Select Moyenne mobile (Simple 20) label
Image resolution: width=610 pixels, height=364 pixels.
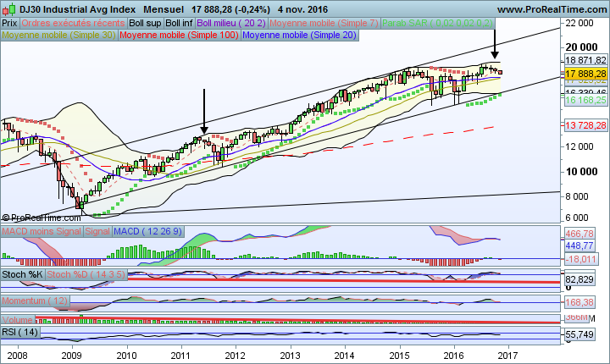coord(299,35)
